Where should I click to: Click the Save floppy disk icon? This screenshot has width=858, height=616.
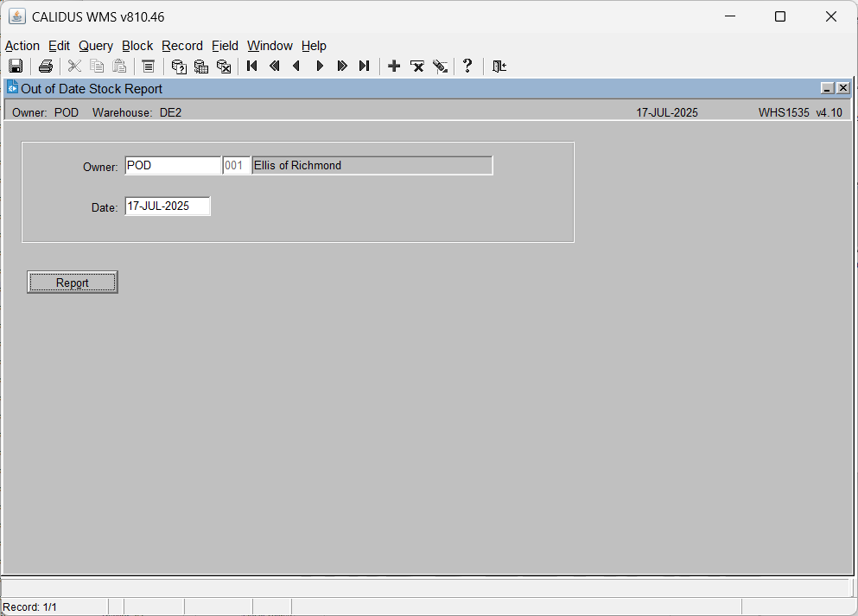tap(16, 67)
